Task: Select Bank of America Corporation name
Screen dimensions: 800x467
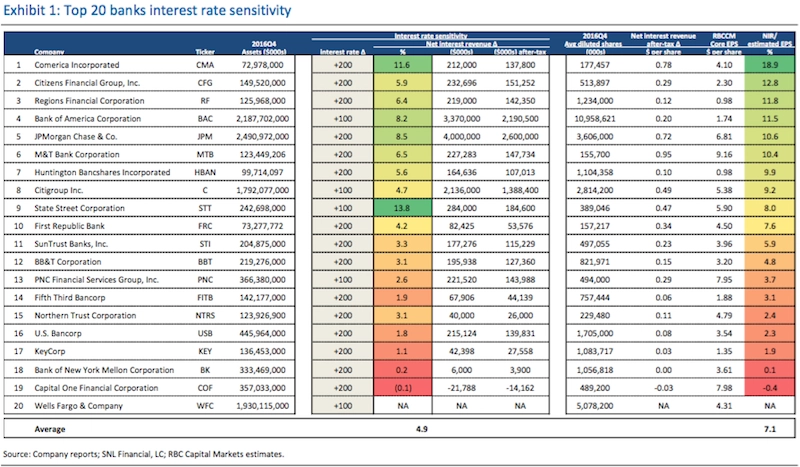Action: pyautogui.click(x=87, y=118)
